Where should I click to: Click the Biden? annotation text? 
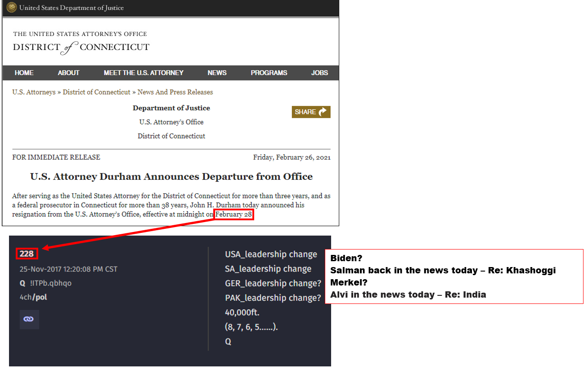pos(346,259)
